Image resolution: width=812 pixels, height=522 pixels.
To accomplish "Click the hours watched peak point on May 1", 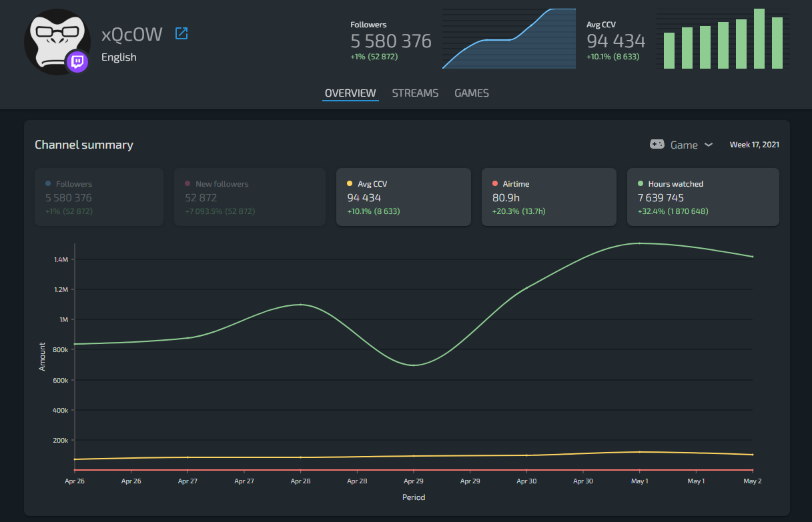I will [x=640, y=243].
